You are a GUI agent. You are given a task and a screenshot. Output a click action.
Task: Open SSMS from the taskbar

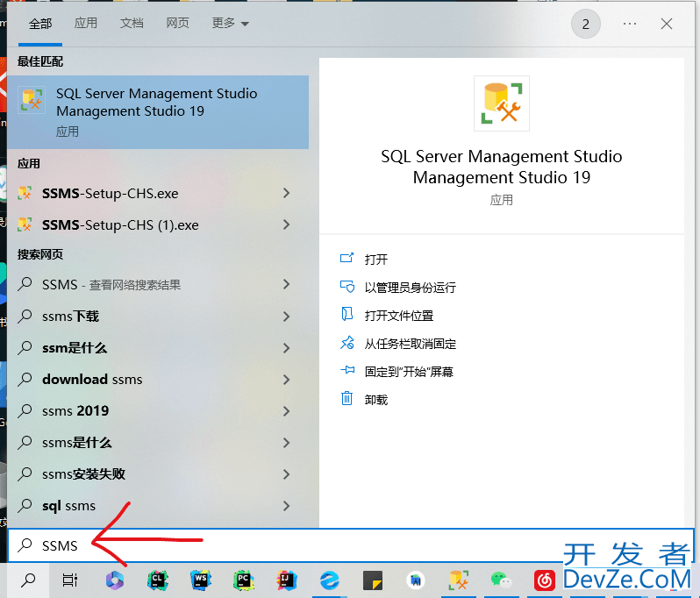tap(459, 580)
